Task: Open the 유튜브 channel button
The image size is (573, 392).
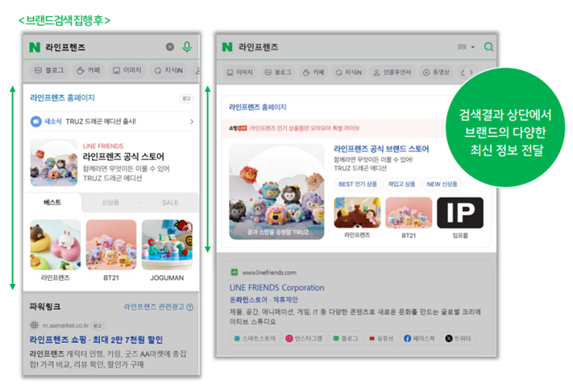Action: pos(381,338)
